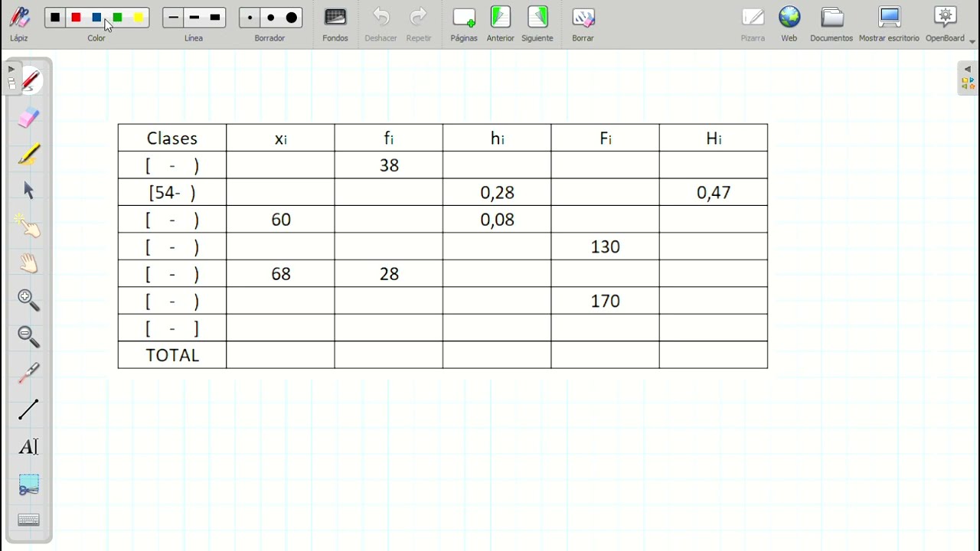980x551 pixels.
Task: Open the OpenBoard menu
Action: [x=946, y=24]
